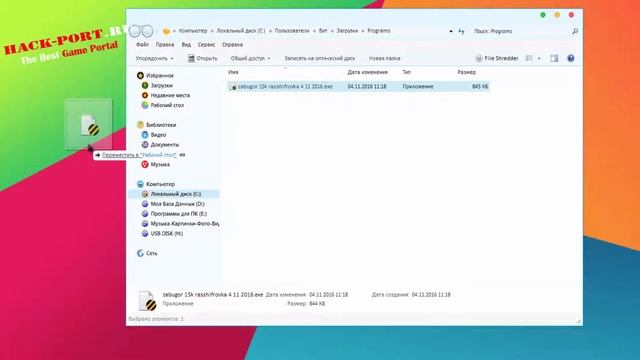The height and width of the screenshot is (360, 640).
Task: Open the Файл menu
Action: 142,44
